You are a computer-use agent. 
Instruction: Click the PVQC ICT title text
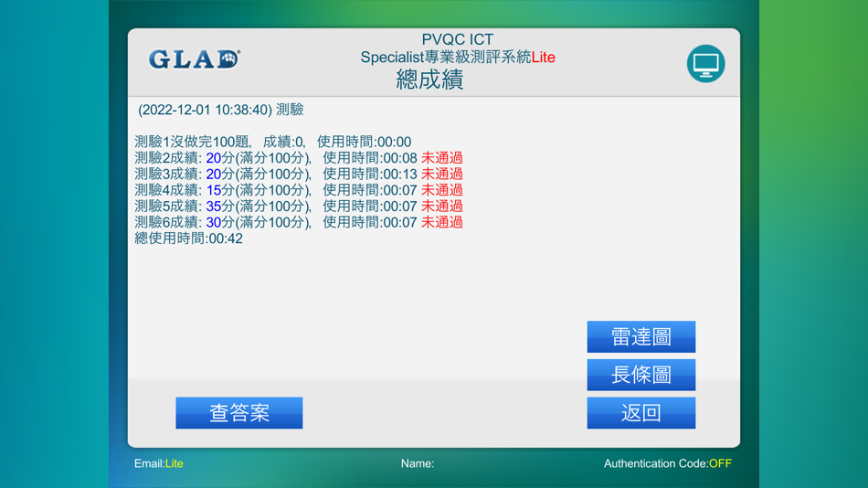click(x=457, y=39)
